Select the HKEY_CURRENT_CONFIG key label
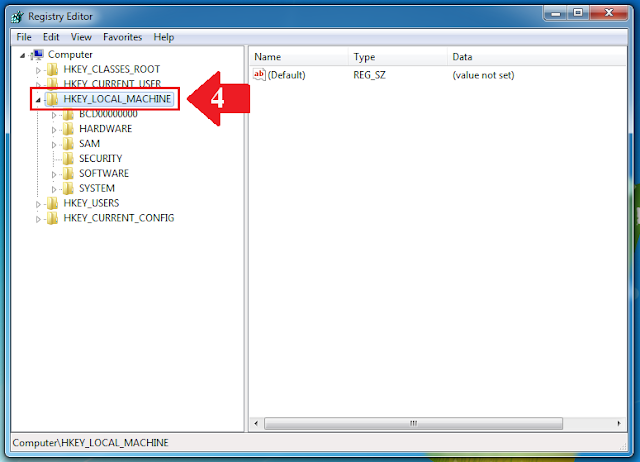The image size is (640, 462). (119, 218)
